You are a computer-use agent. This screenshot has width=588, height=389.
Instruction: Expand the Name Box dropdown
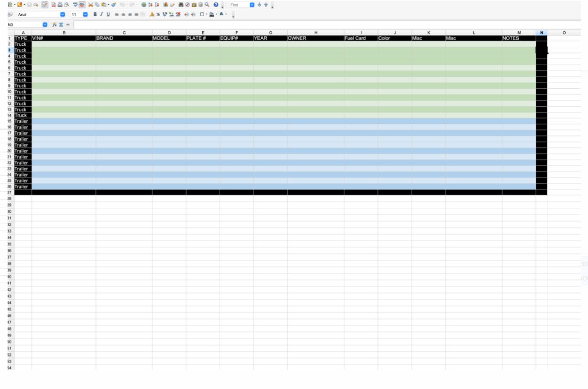point(45,24)
